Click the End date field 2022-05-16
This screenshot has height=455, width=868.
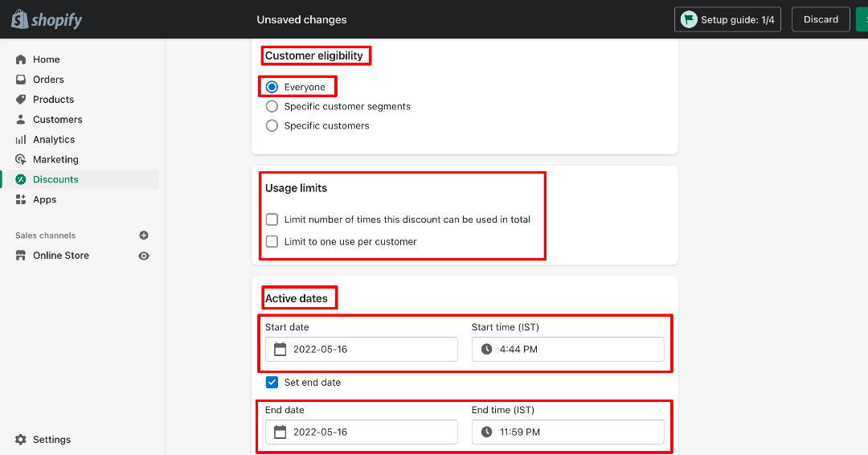pyautogui.click(x=362, y=432)
